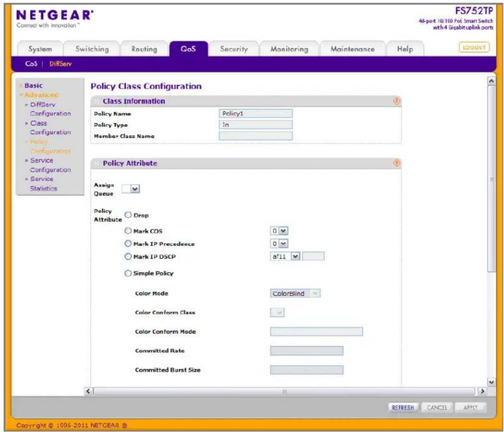
Task: Click the Policy Type field
Action: click(x=256, y=125)
